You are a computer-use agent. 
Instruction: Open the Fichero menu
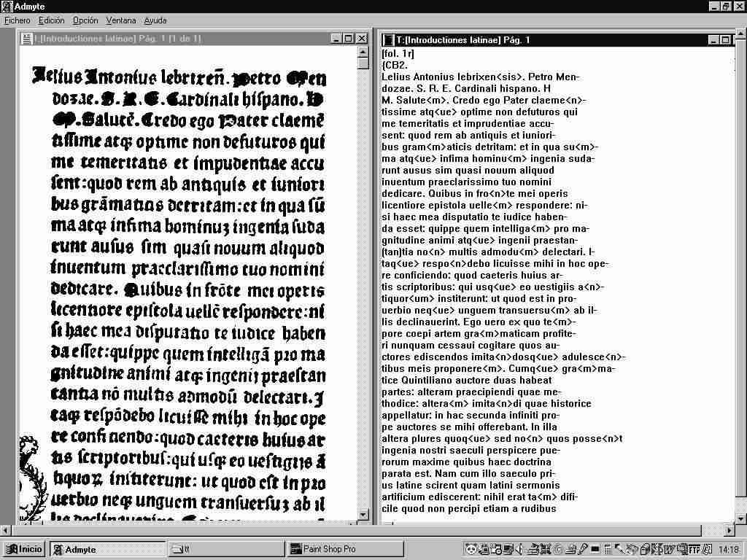18,20
